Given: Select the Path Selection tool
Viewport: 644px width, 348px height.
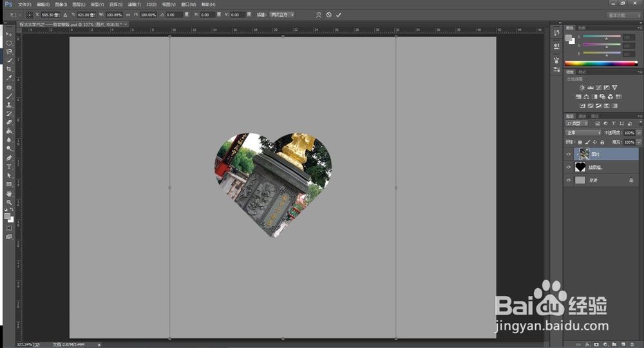Looking at the screenshot, I should pos(9,175).
